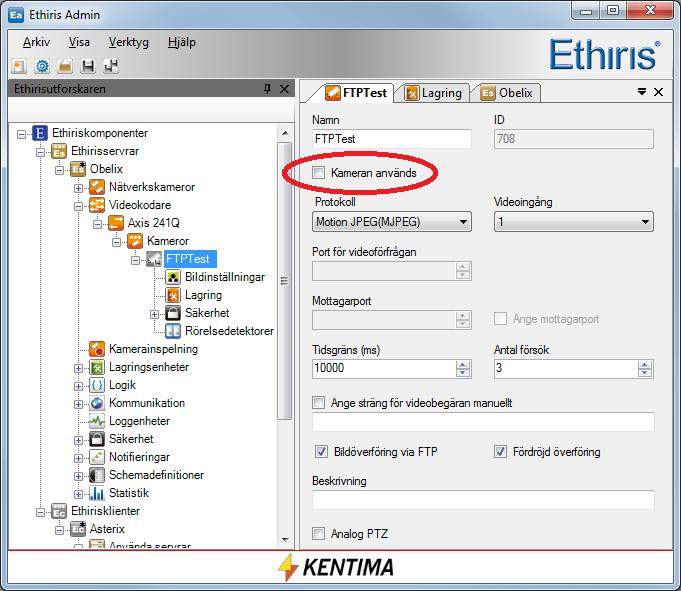Image resolution: width=681 pixels, height=591 pixels.
Task: Click the Loggenheter graph icon
Action: click(97, 421)
